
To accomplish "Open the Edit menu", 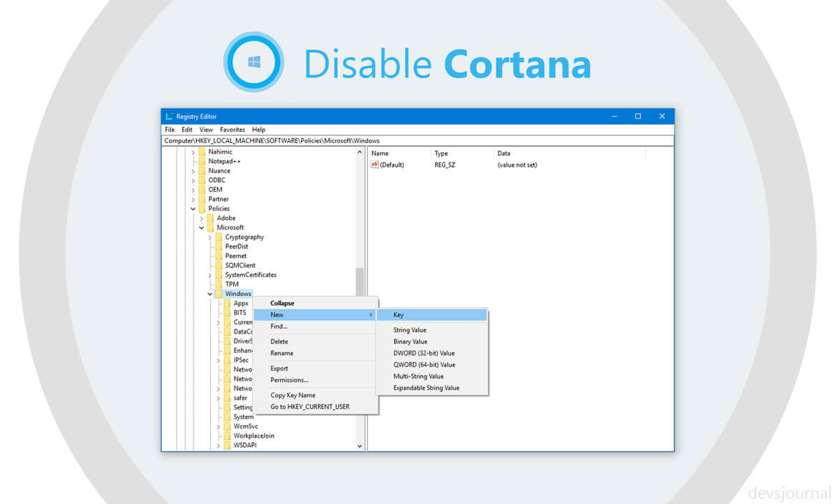I will point(187,130).
